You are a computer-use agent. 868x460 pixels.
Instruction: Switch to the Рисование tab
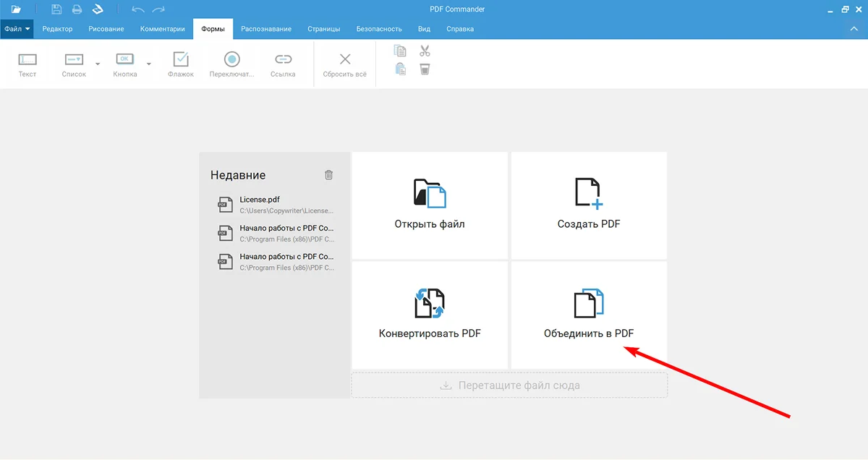106,29
